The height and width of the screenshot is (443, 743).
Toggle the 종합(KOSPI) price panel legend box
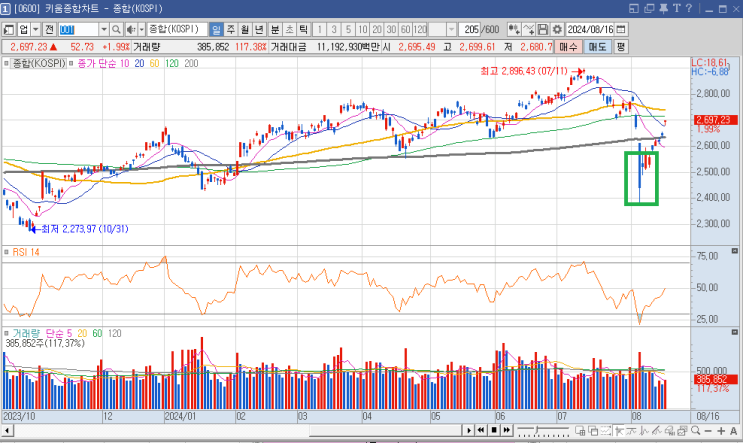[x=6, y=63]
